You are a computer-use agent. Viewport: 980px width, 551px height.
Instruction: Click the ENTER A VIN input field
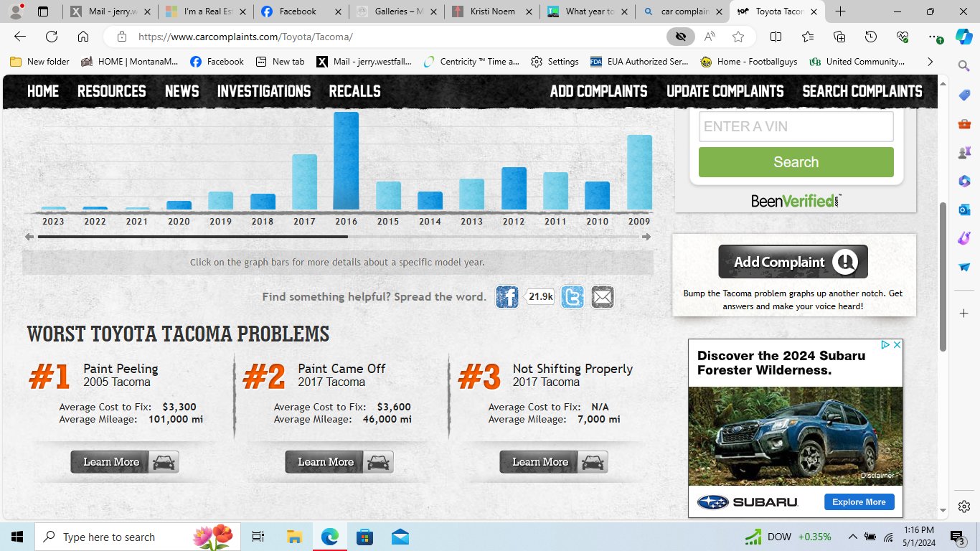pyautogui.click(x=796, y=126)
